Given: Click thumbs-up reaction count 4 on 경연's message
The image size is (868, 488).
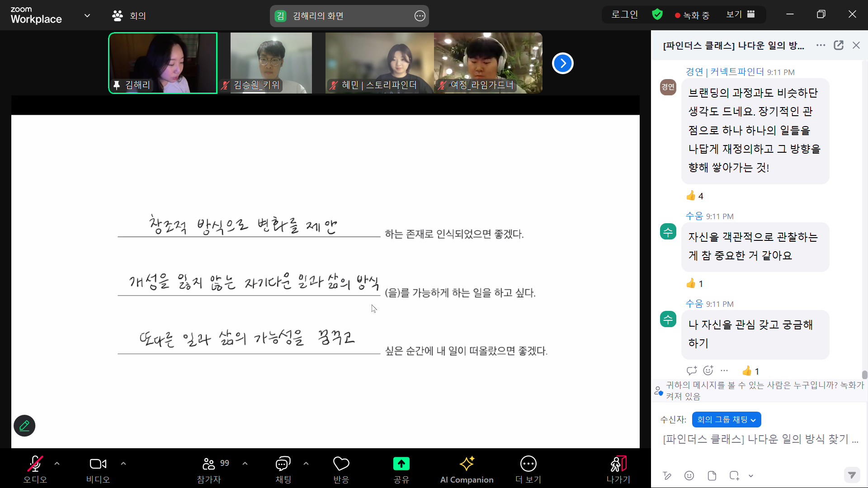Looking at the screenshot, I should (x=695, y=196).
